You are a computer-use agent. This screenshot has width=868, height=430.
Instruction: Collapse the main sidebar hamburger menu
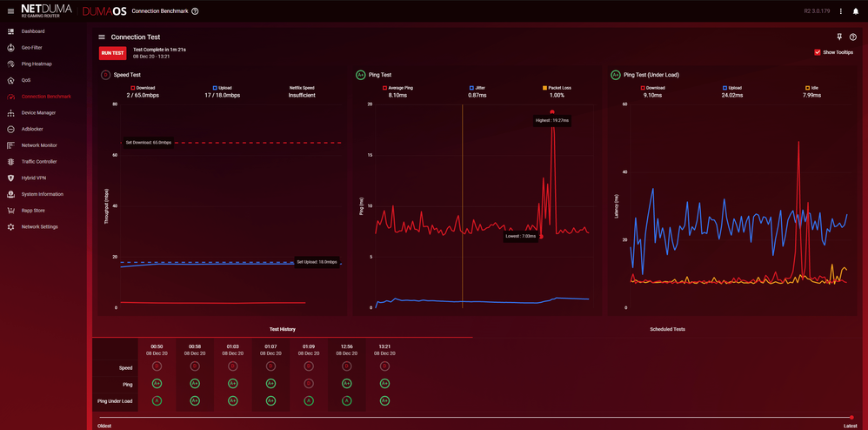[10, 11]
